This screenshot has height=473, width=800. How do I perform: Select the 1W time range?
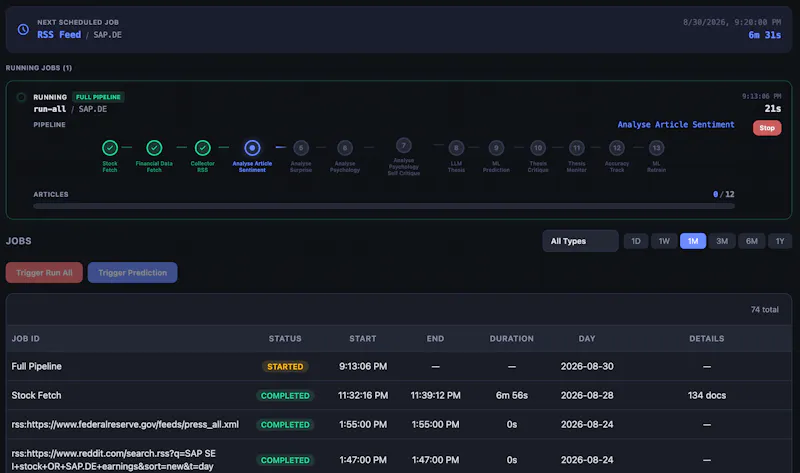[664, 241]
